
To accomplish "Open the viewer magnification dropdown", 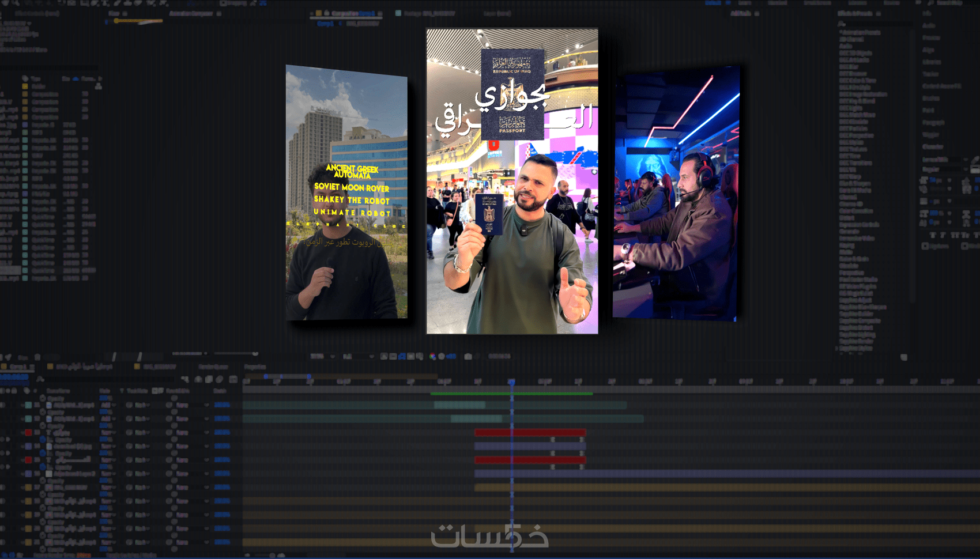I will (x=323, y=356).
